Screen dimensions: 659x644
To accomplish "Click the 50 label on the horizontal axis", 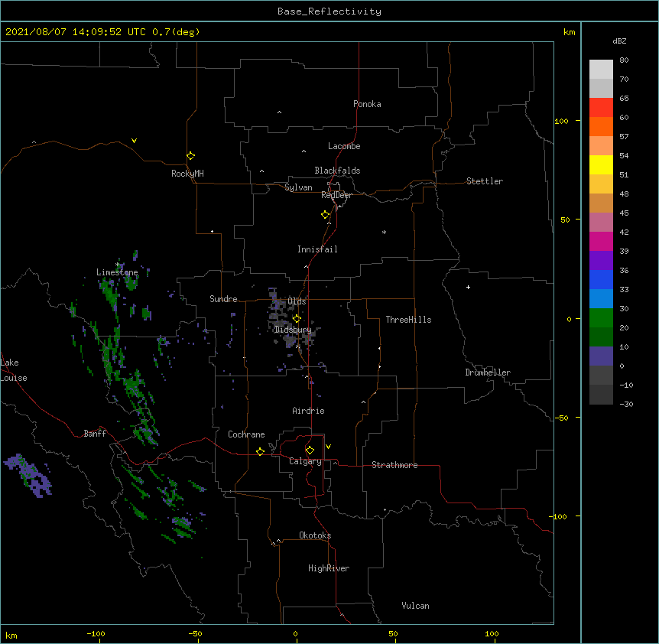I will tap(393, 633).
